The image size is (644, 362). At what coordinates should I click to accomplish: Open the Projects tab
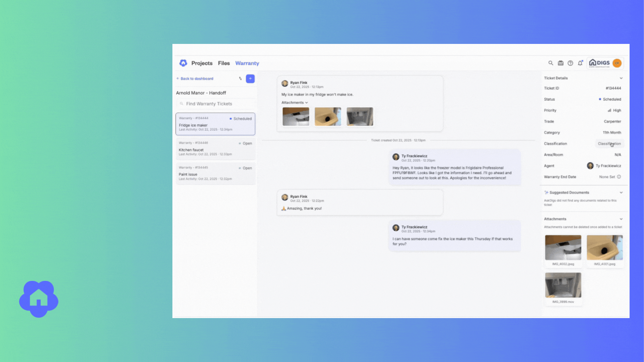202,63
